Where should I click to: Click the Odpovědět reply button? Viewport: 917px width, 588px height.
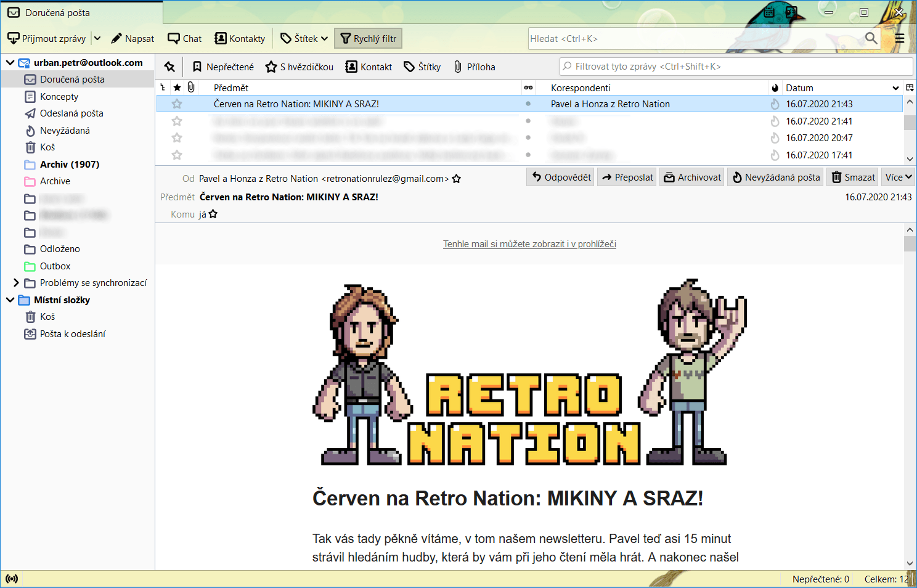click(x=561, y=178)
